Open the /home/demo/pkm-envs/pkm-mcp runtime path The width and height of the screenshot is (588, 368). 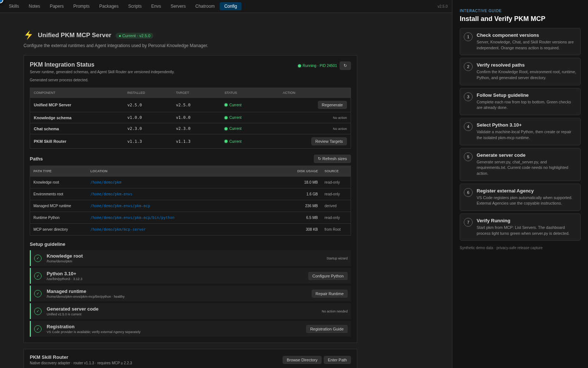(120, 206)
